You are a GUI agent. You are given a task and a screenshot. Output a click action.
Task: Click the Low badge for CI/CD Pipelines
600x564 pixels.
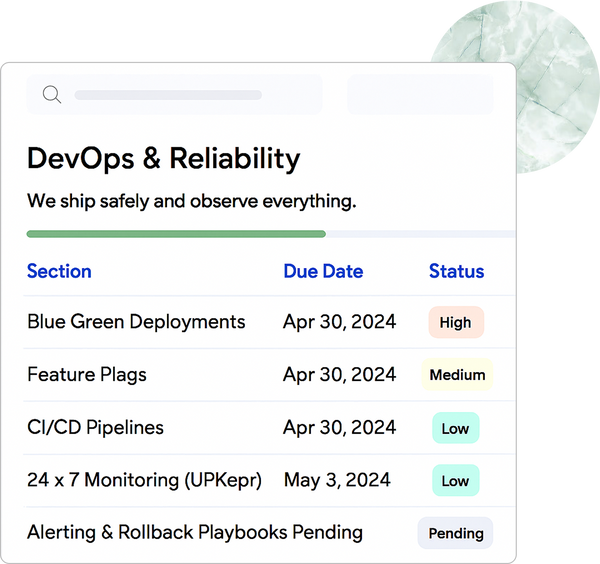[x=455, y=428]
